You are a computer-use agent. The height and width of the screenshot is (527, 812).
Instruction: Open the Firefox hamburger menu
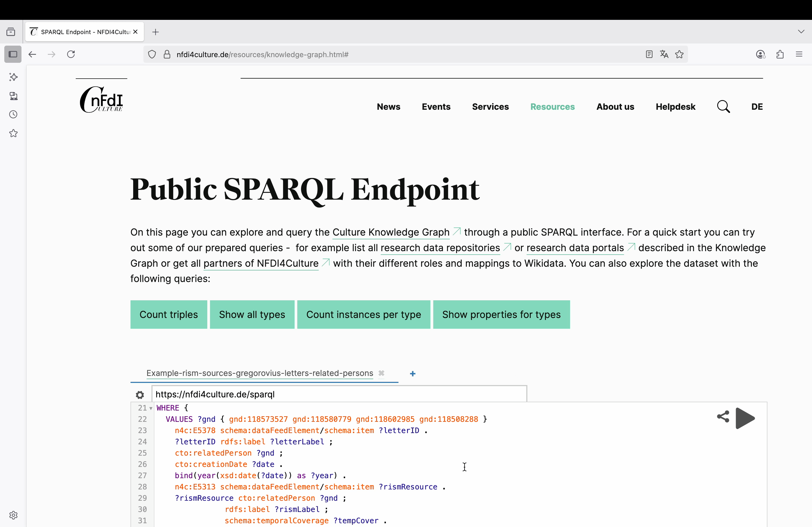(799, 54)
